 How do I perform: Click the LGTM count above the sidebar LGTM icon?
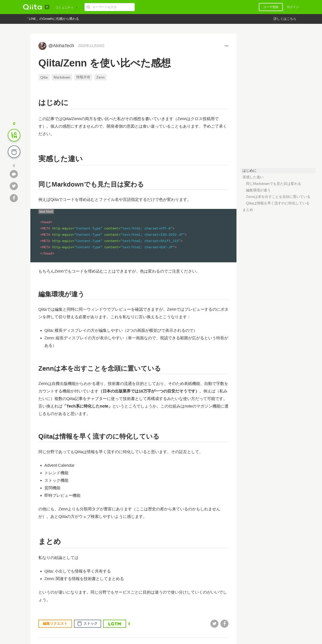point(14,124)
